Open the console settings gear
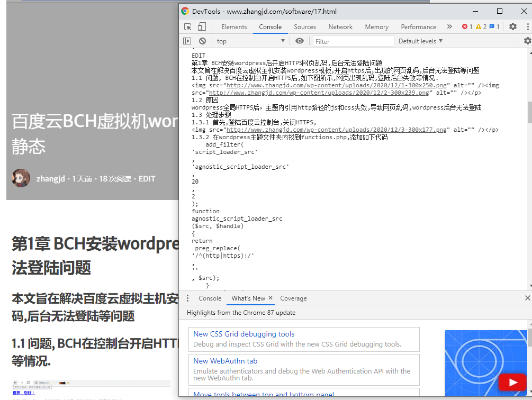 click(527, 41)
